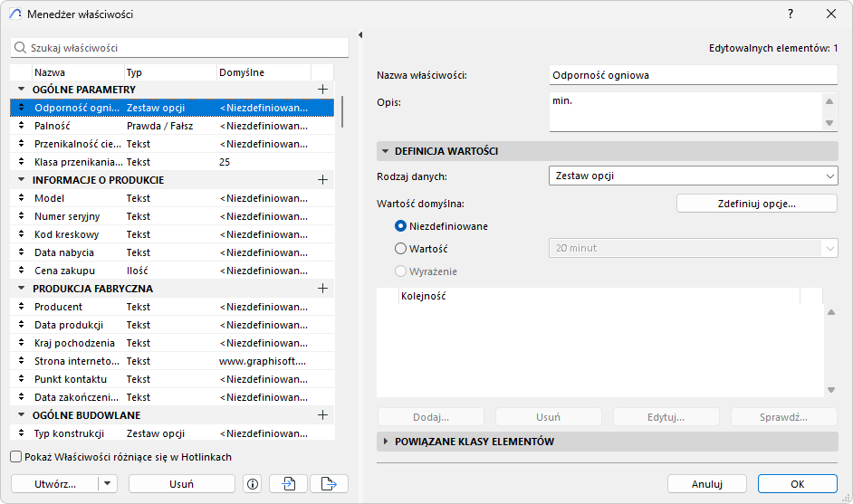
Task: Select the Wartość radio button
Action: pyautogui.click(x=400, y=248)
